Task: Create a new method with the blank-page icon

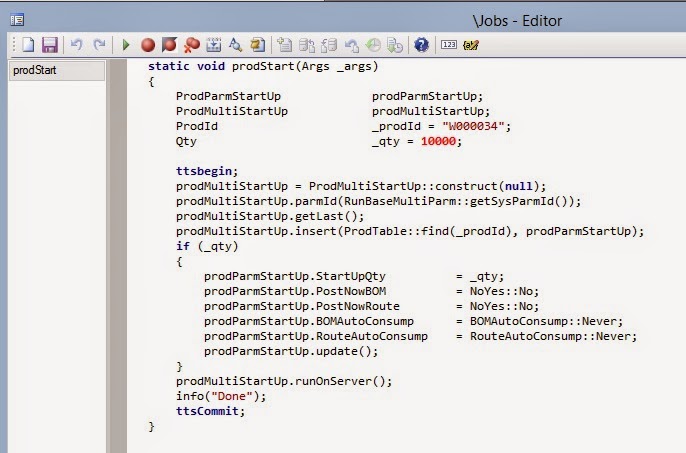Action: [x=28, y=45]
